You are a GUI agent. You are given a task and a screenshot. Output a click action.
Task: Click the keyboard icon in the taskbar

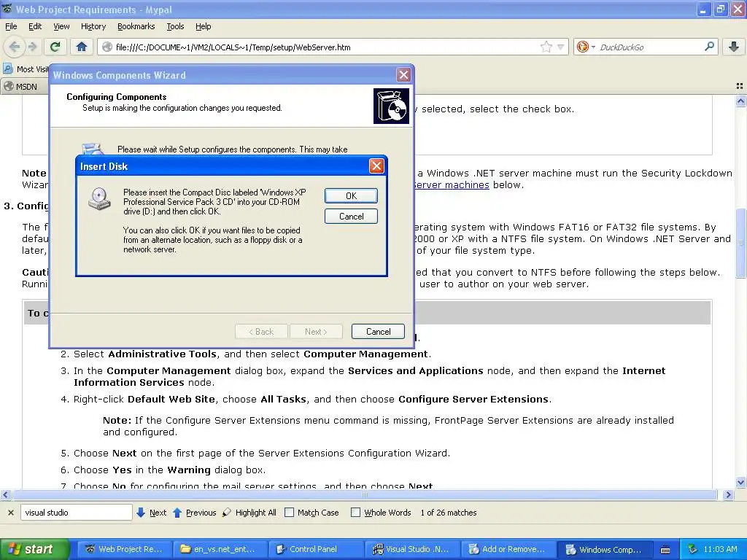pos(665,550)
